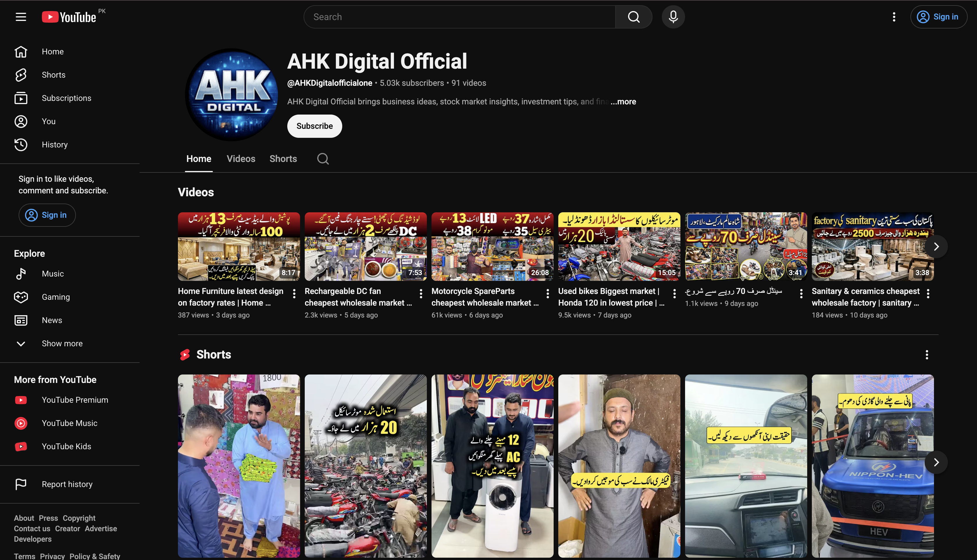Image resolution: width=977 pixels, height=560 pixels.
Task: Open the NIPPON-HEV car Short
Action: point(873,466)
